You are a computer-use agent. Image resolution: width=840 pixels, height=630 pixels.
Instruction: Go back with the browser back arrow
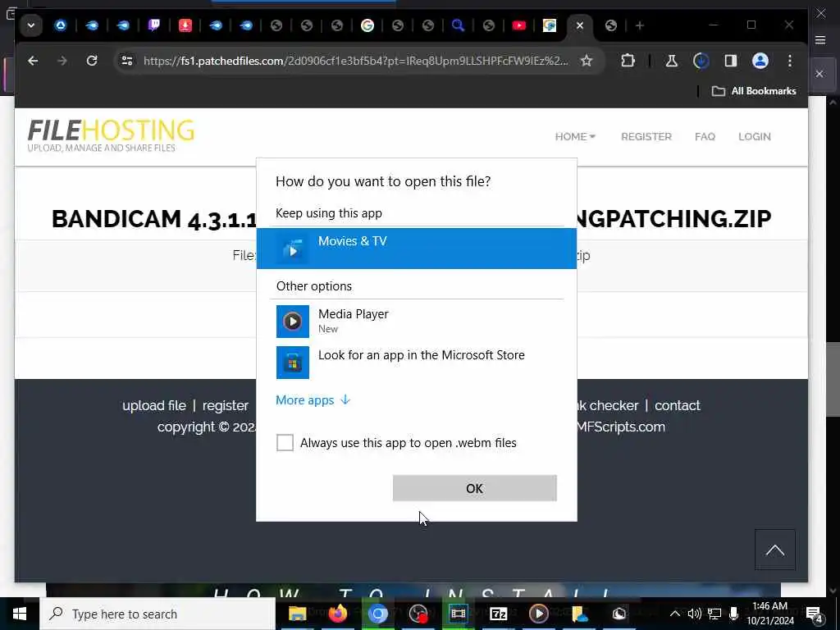33,61
